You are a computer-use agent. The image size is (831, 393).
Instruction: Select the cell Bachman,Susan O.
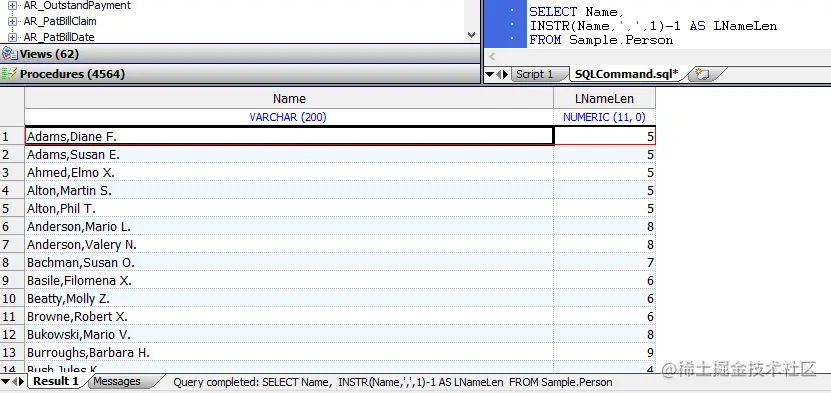coord(289,263)
